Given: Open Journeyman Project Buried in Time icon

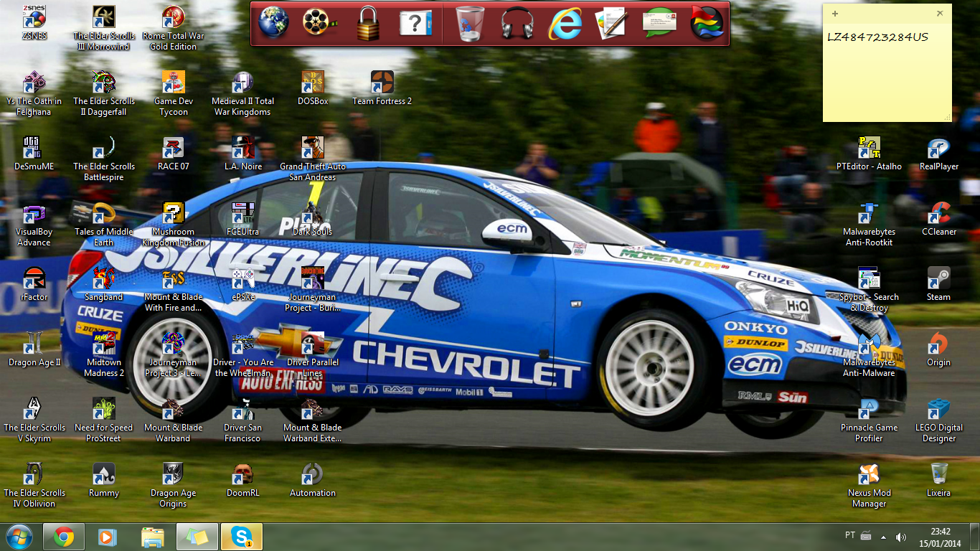Looking at the screenshot, I should tap(313, 289).
